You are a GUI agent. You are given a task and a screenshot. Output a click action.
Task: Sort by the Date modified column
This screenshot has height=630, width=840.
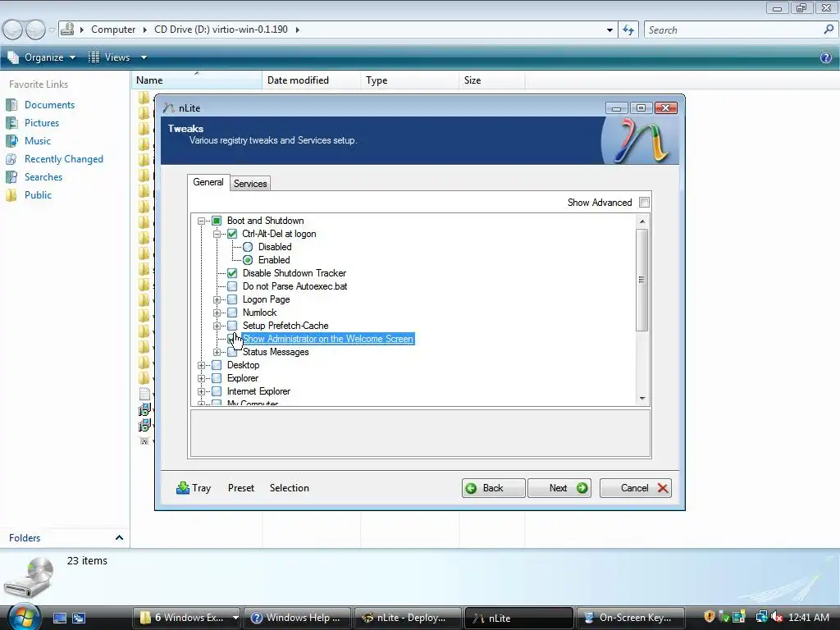coord(311,80)
